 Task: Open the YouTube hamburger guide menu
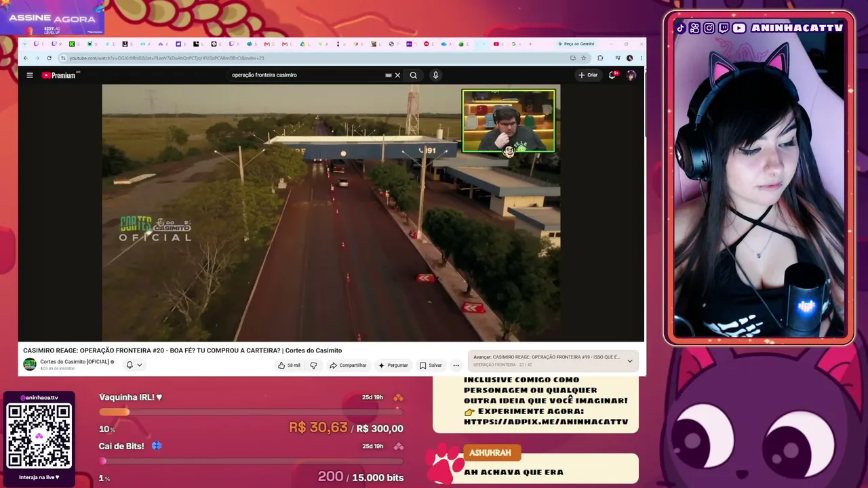(30, 75)
